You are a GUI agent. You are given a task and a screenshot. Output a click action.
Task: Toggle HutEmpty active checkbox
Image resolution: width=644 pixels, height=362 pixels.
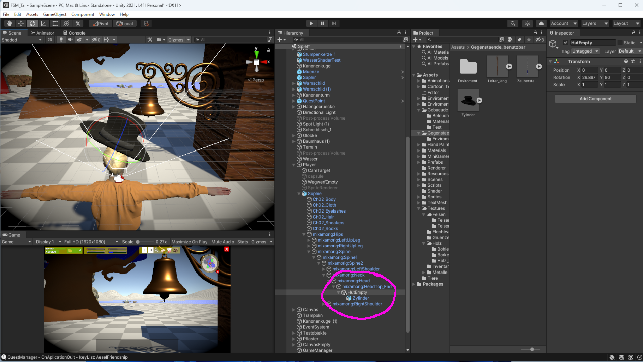pos(566,43)
